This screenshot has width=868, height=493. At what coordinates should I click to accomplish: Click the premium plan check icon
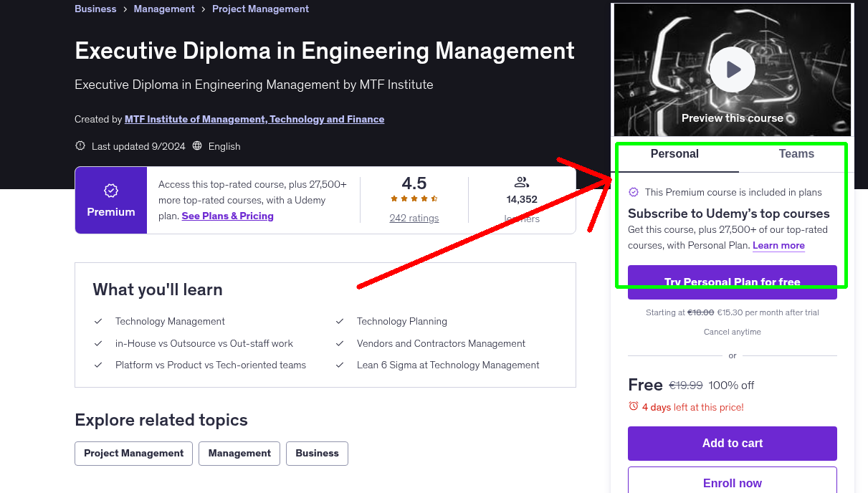[634, 192]
